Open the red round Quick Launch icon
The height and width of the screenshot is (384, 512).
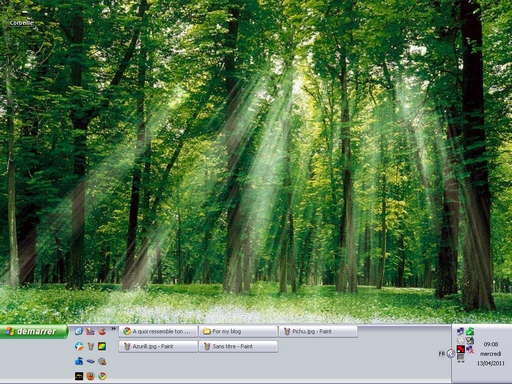click(x=102, y=331)
